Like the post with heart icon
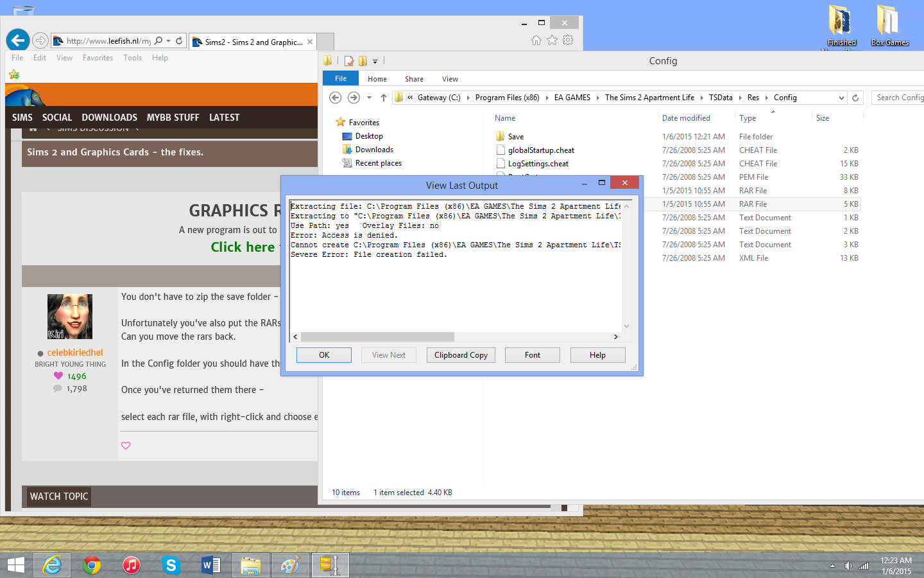The height and width of the screenshot is (578, 924). point(126,446)
